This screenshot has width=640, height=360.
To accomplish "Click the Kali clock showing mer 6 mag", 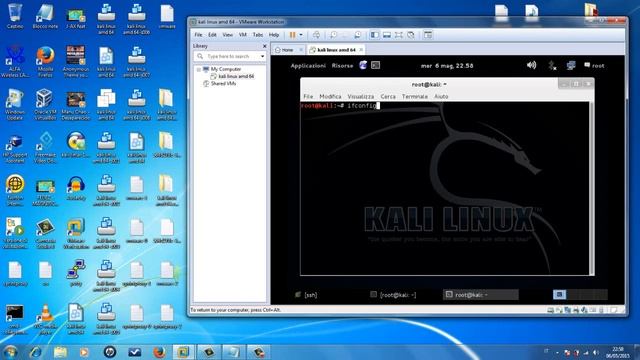I will coord(447,66).
